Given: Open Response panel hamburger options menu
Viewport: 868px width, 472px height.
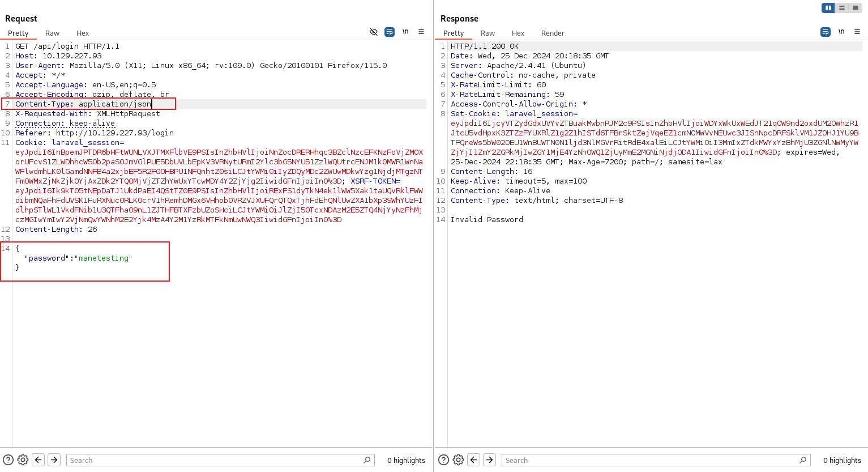Looking at the screenshot, I should click(857, 32).
